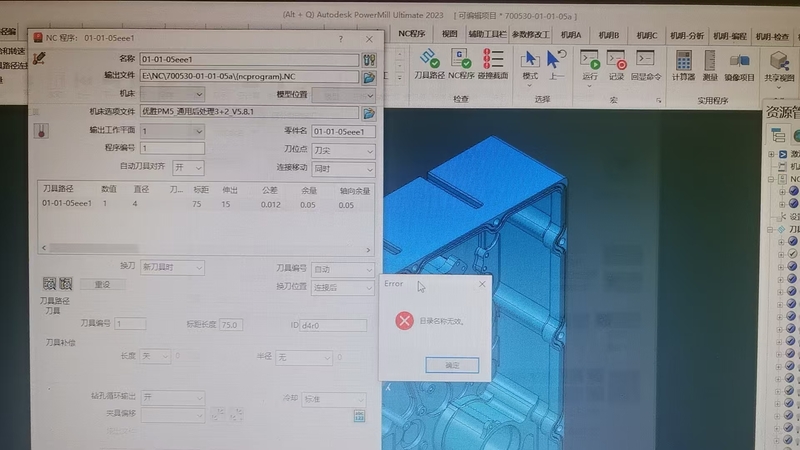The height and width of the screenshot is (450, 800).
Task: Click the 公差 column header in table
Action: (x=270, y=190)
